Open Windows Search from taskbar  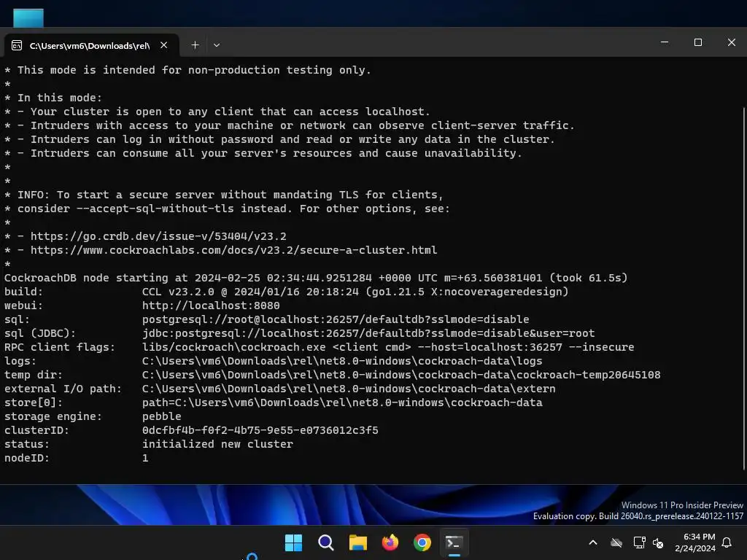[326, 542]
